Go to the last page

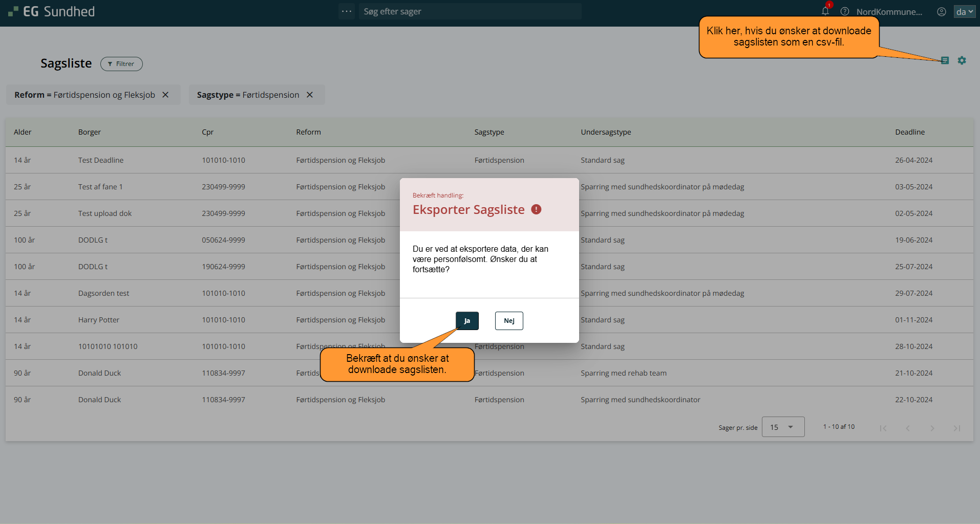[x=957, y=428]
